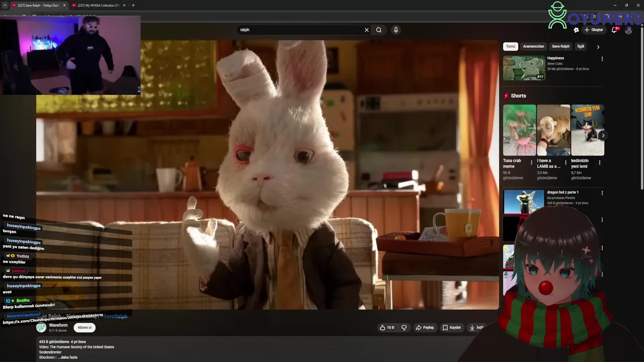Image resolution: width=644 pixels, height=362 pixels.
Task: Dislike the video with thumbs down
Action: [404, 328]
